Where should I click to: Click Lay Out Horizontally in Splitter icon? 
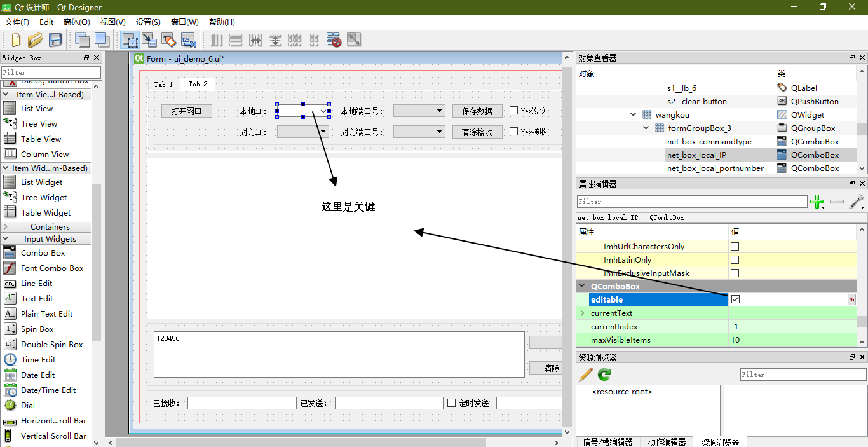click(255, 40)
